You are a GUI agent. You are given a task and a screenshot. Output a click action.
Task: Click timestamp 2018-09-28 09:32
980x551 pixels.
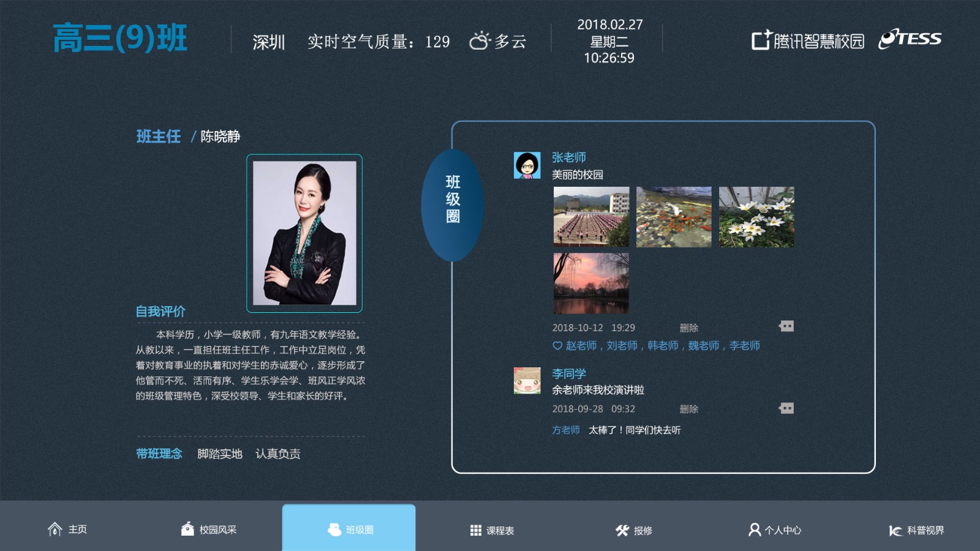tap(594, 409)
